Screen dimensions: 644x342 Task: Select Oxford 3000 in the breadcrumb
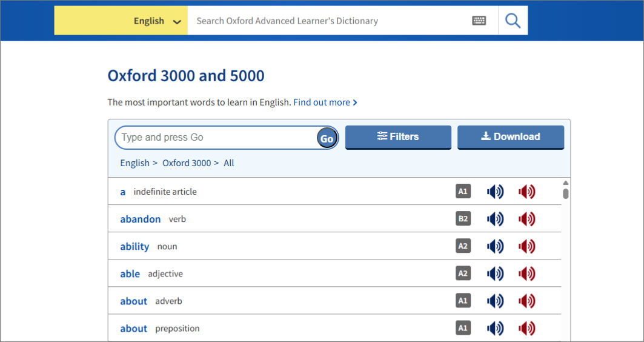[x=187, y=163]
